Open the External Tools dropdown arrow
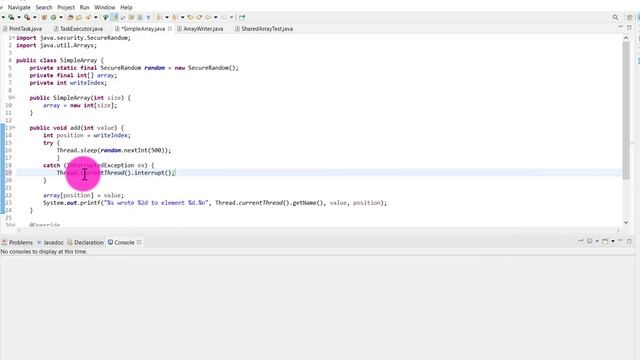Viewport: 640px width, 360px height. pyautogui.click(x=35, y=17)
